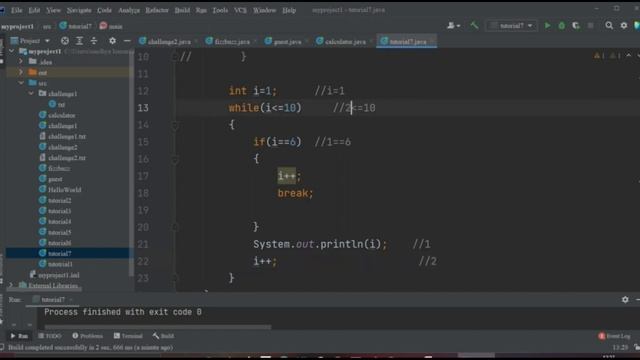
Task: Click the Collapse All icon in the Project panel
Action: click(94, 41)
